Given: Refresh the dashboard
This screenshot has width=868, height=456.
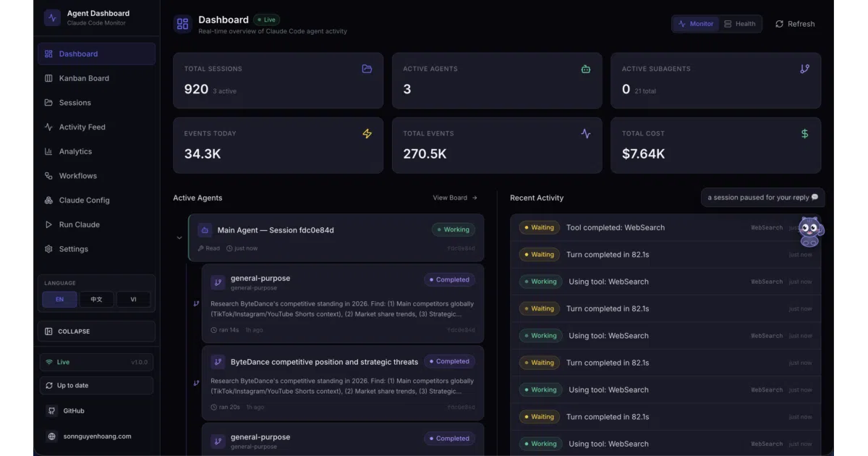Looking at the screenshot, I should tap(795, 24).
